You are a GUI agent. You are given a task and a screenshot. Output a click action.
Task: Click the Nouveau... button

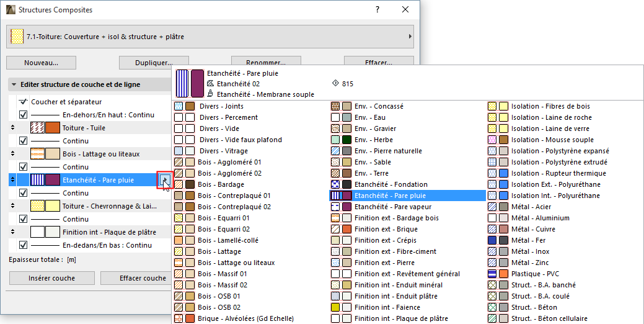(41, 63)
